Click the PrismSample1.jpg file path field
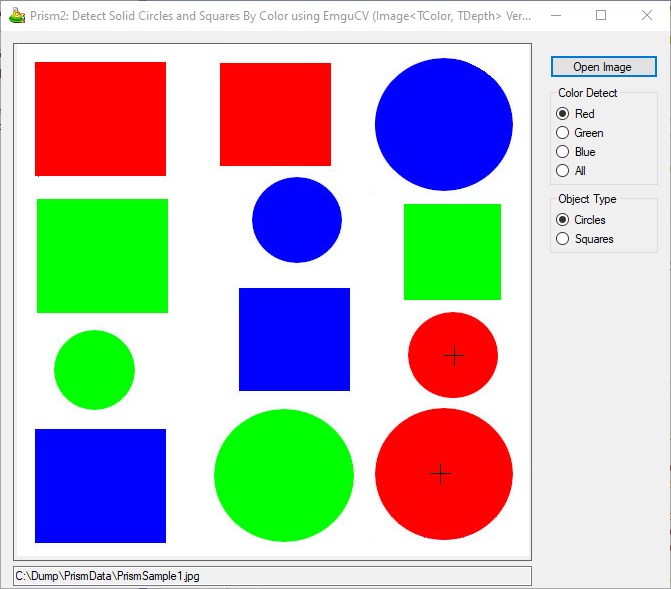 271,576
